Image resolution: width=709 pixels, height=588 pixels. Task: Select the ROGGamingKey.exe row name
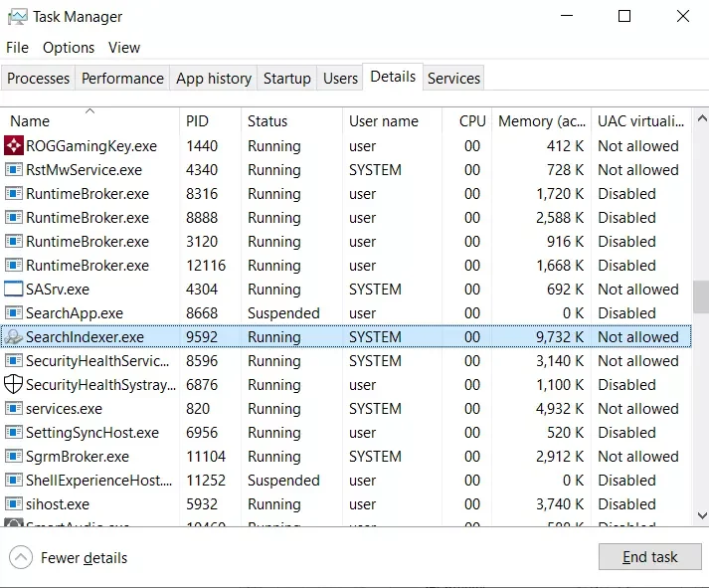91,146
